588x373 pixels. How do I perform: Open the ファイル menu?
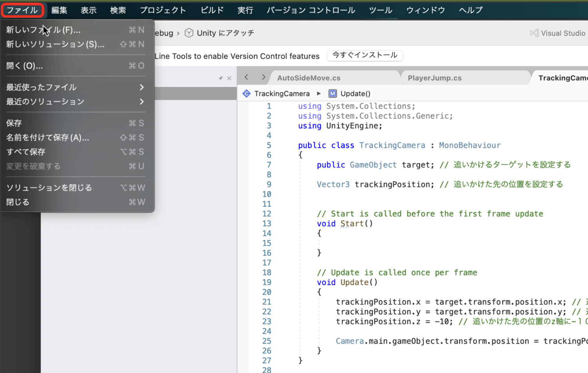(22, 10)
